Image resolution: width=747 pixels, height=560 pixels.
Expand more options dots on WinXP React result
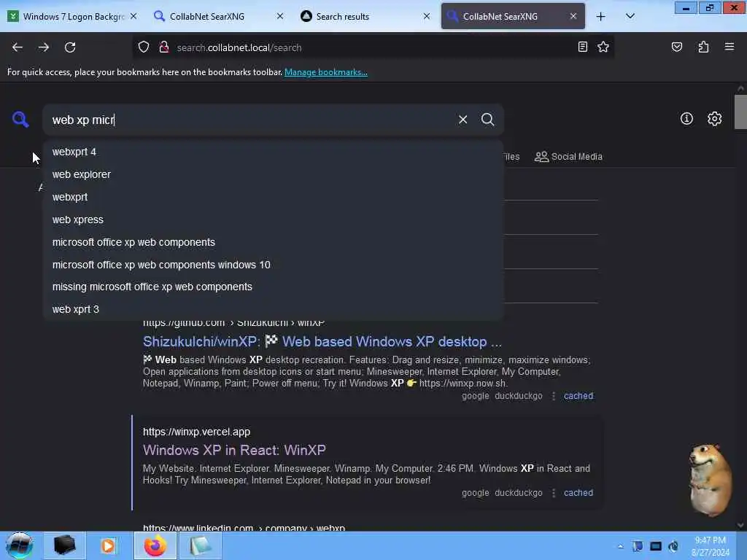point(553,494)
